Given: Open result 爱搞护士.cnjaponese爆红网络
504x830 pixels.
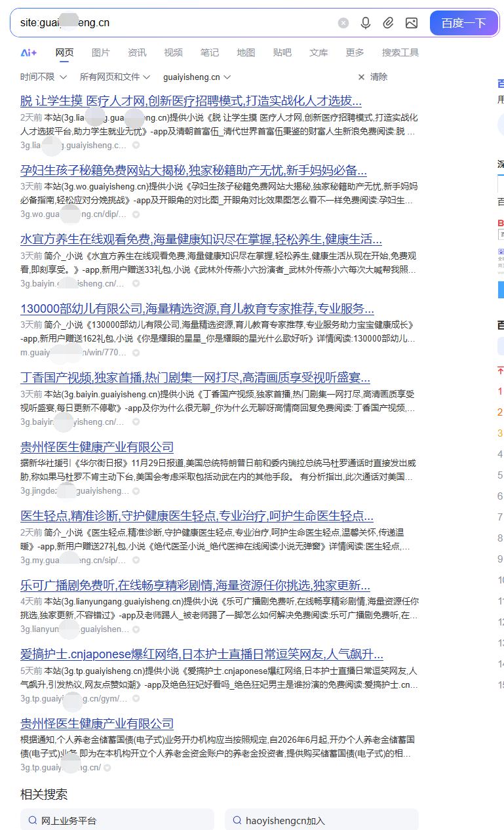Looking at the screenshot, I should pyautogui.click(x=202, y=654).
